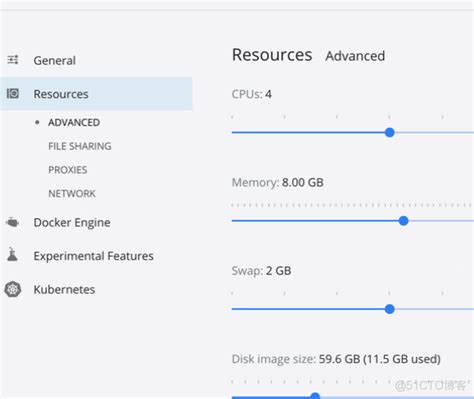Open the Docker Engine settings
Viewport: 474px width, 399px height.
pos(72,222)
